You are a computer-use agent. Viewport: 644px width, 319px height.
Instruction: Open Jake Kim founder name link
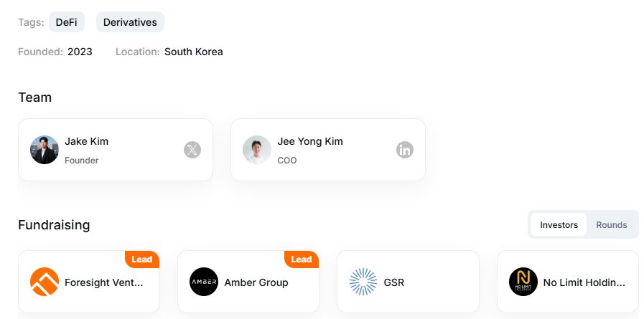[x=86, y=141]
